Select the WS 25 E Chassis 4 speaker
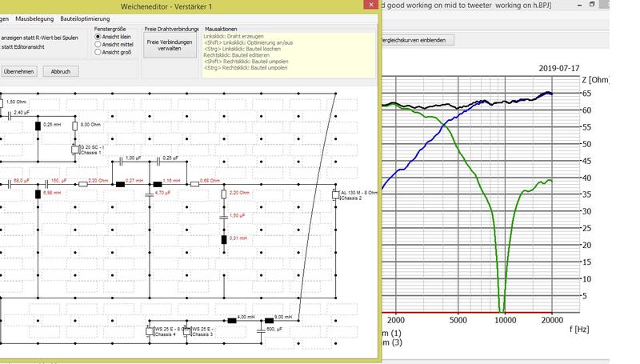This screenshot has width=640, height=364. (x=150, y=331)
